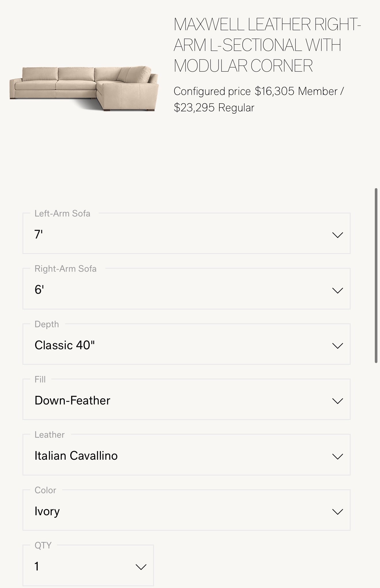Click the vertical page scrollbar
Screen dimensions: 380x588
376,276
